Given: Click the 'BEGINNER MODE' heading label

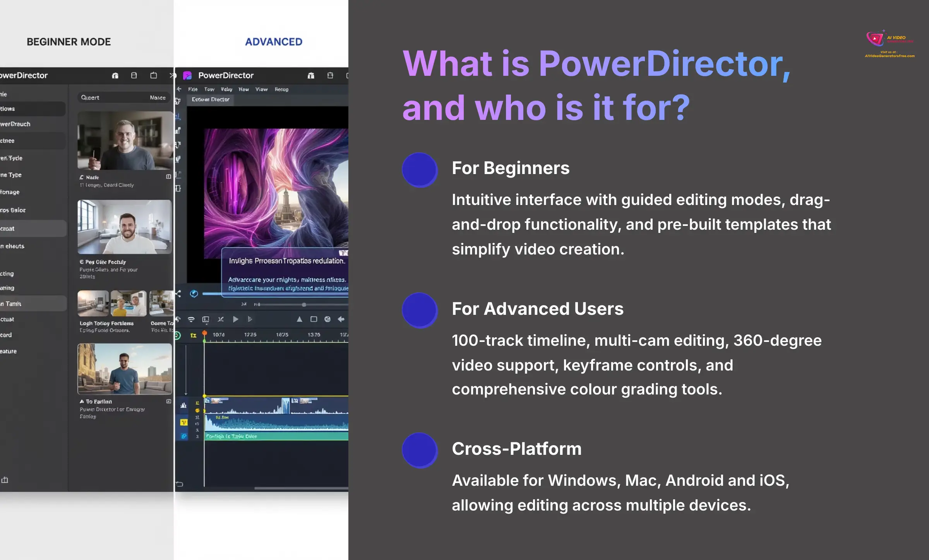Looking at the screenshot, I should tap(69, 42).
